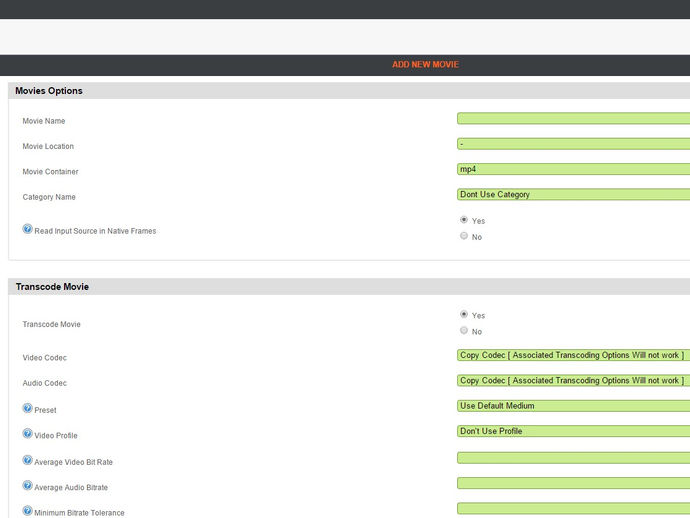Click the Average Audio Bitrate field

tap(573, 483)
